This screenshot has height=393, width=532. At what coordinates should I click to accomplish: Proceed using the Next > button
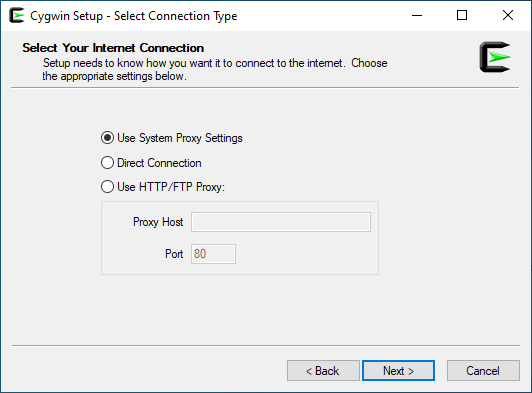[x=398, y=371]
